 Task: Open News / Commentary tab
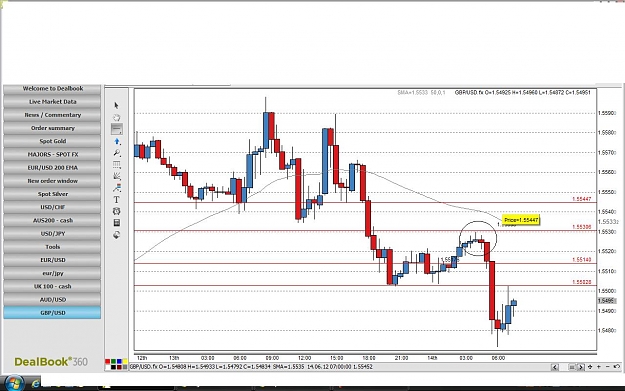tap(52, 115)
